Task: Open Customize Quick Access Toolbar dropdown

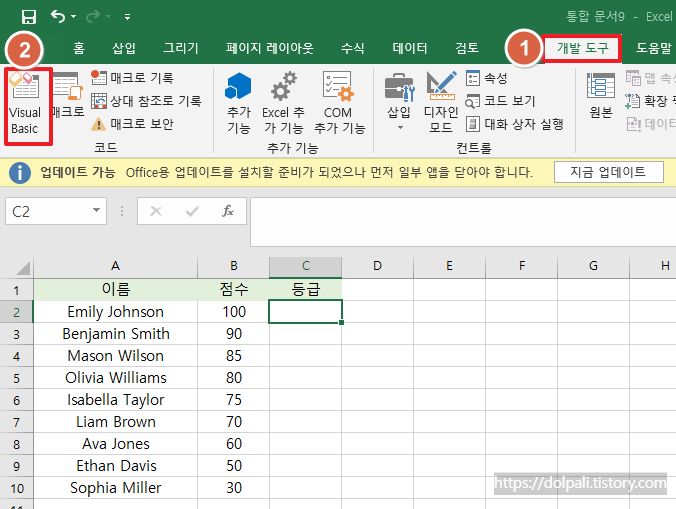Action: (x=127, y=17)
